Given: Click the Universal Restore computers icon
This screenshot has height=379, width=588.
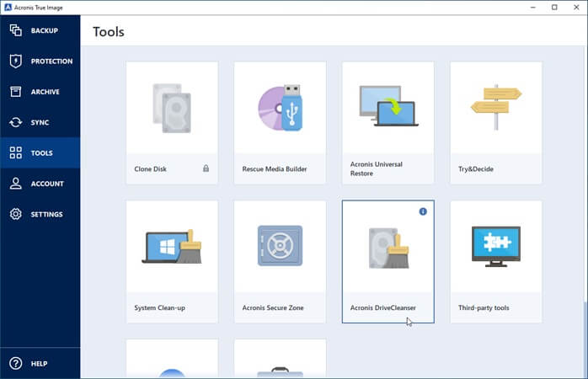Looking at the screenshot, I should tap(388, 106).
